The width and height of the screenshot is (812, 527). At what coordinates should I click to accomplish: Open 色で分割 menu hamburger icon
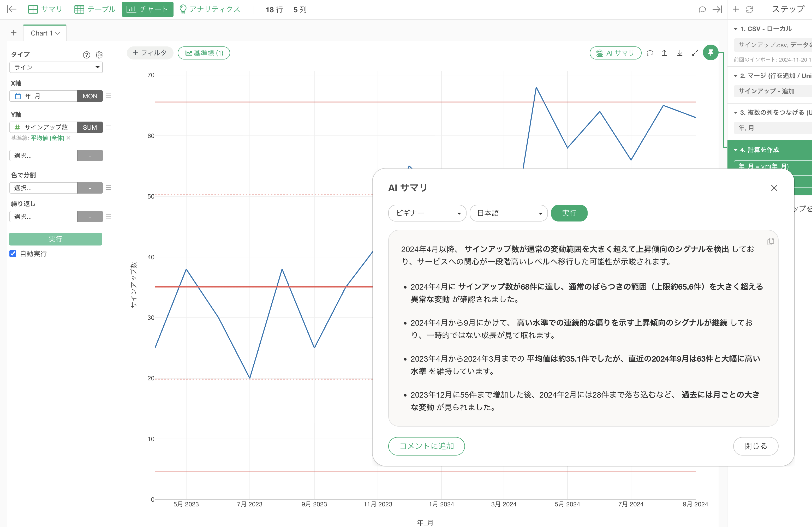pos(109,188)
